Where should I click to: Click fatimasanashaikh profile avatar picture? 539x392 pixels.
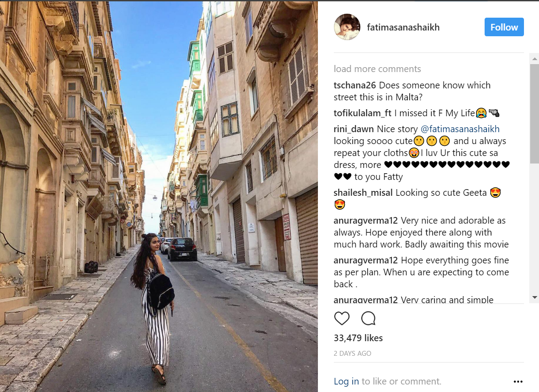coord(347,27)
